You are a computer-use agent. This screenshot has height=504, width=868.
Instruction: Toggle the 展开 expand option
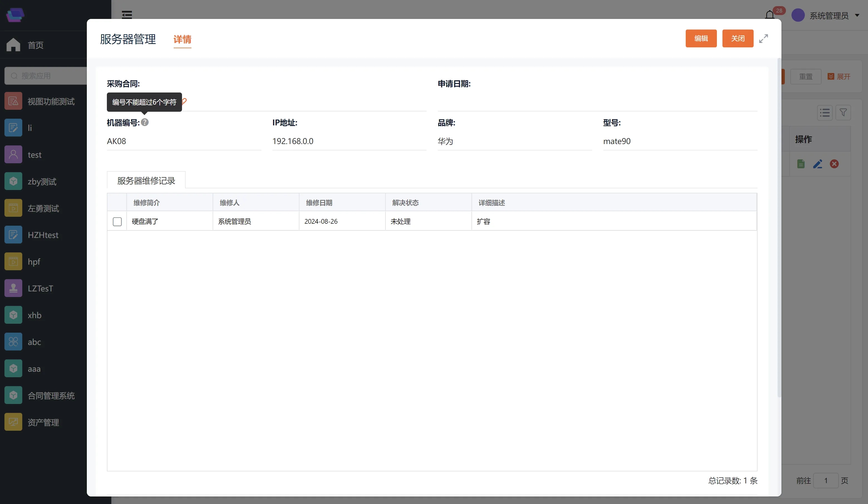tap(839, 77)
